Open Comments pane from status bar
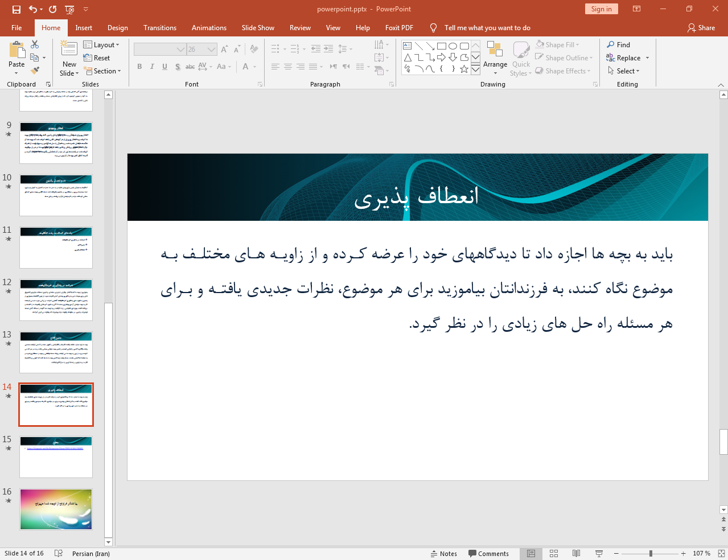Screen dimensions: 728x560 point(488,554)
